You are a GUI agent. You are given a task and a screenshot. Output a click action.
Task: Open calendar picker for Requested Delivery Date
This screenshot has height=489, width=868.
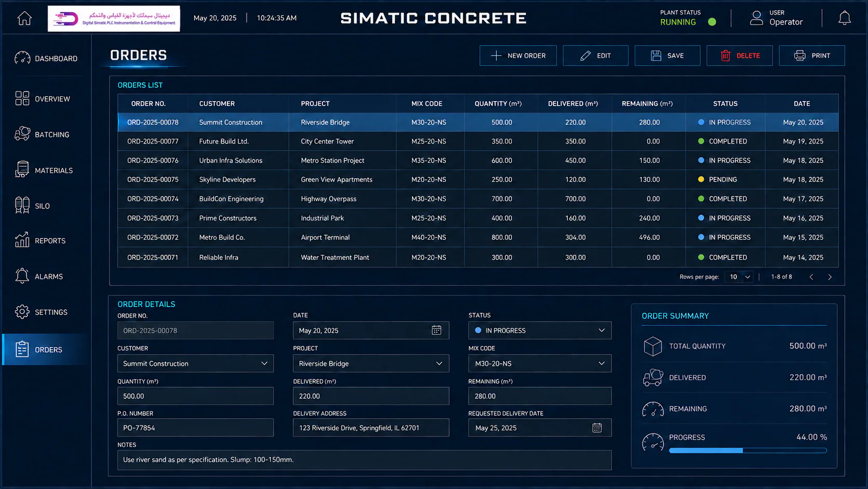click(597, 428)
